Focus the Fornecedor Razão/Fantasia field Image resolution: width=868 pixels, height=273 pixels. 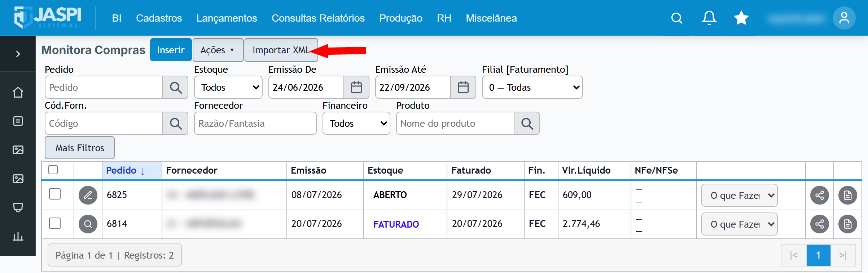tap(255, 123)
